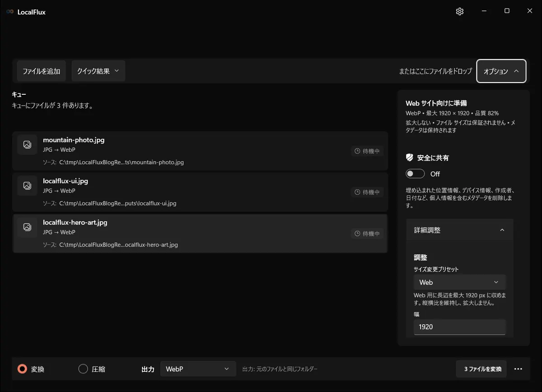Maximize the LocalFlux window
This screenshot has height=392, width=542.
coord(507,11)
